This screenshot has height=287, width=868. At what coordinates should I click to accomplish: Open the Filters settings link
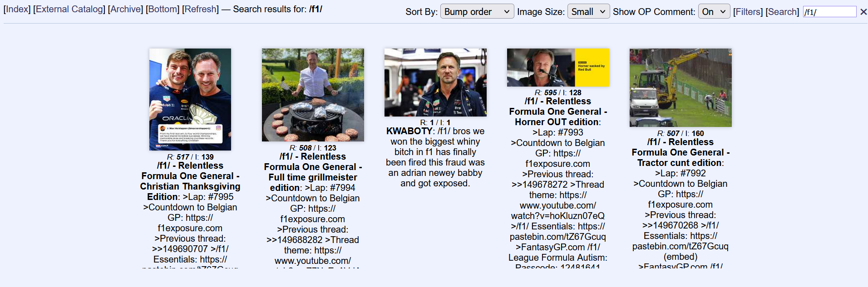pos(748,12)
